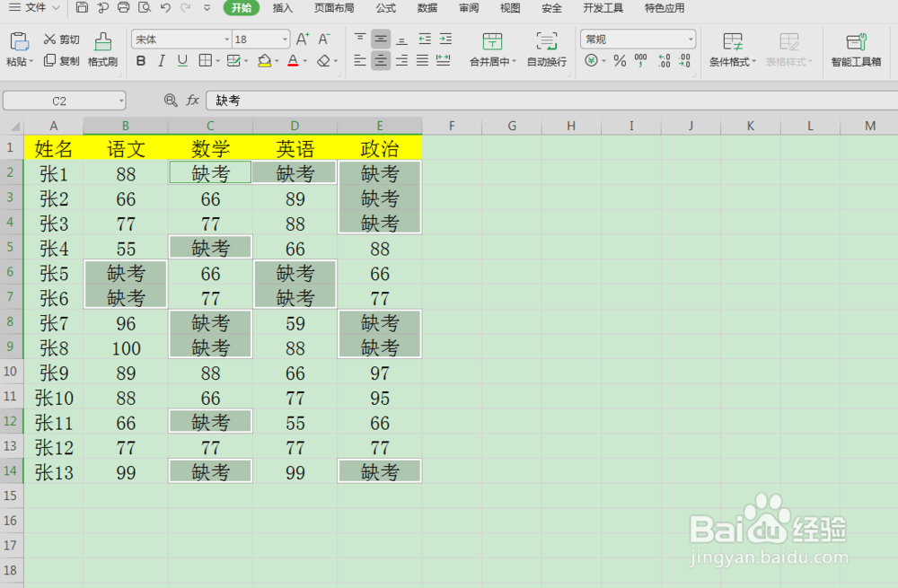Switch to the 插入 ribbon tab

pyautogui.click(x=281, y=8)
